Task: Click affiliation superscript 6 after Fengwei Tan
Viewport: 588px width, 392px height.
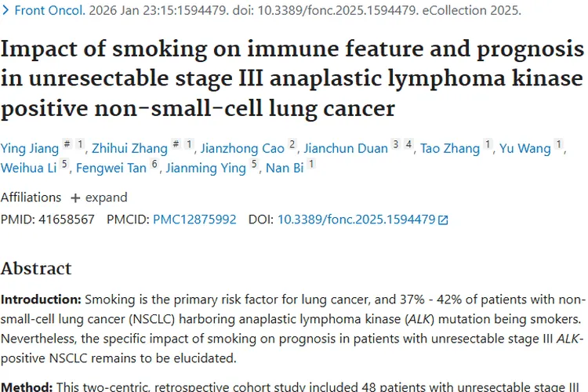Action: coord(155,164)
